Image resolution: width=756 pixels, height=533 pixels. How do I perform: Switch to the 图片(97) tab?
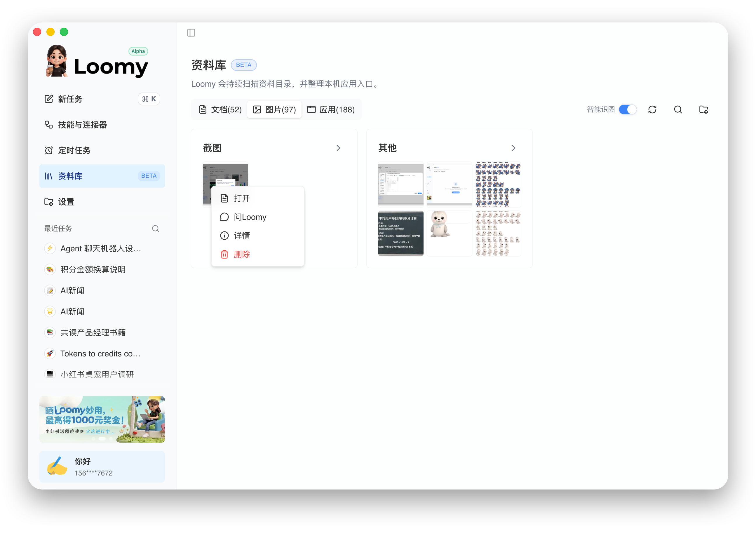(x=274, y=109)
